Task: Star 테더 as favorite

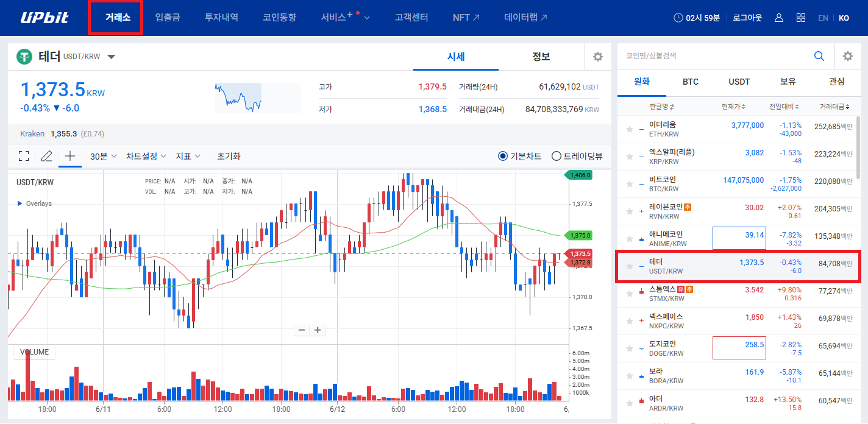Action: [x=630, y=266]
